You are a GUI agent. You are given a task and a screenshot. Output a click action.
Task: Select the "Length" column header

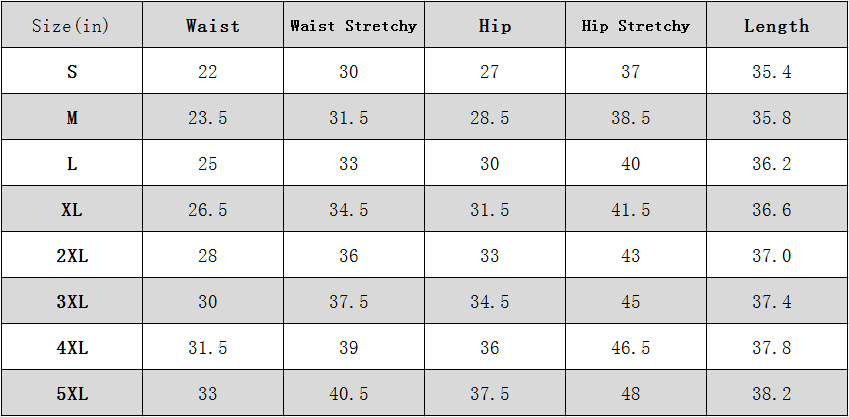tap(777, 26)
